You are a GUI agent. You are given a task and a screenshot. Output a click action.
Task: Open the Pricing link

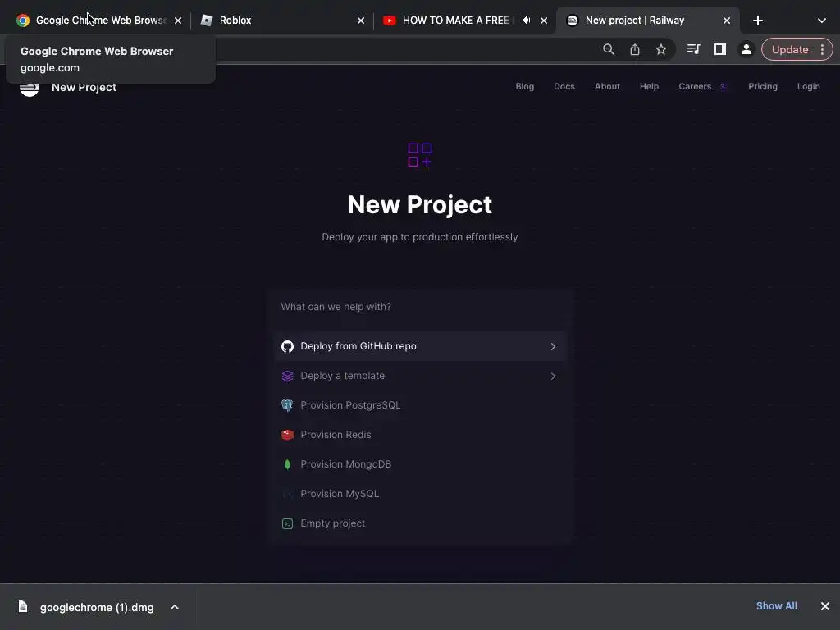[x=762, y=86]
